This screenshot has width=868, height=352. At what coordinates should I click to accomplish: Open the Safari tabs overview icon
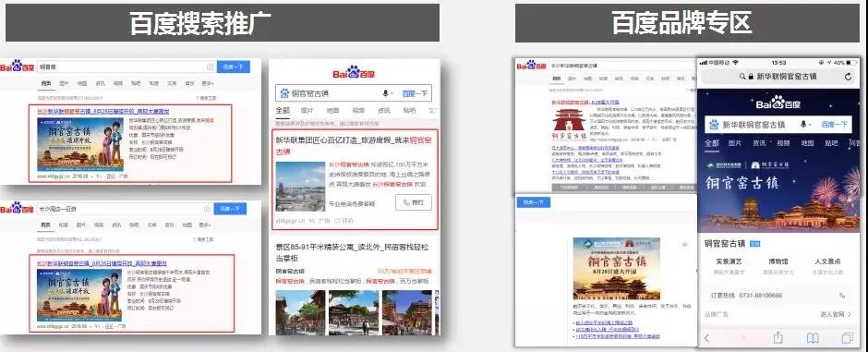click(x=847, y=337)
